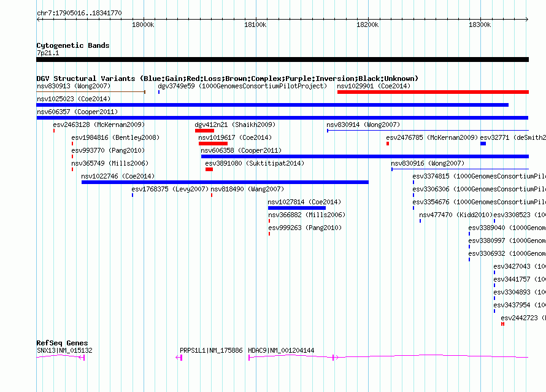Screen dimensions: 546x392
Task: Select the red esv3891080 loss bar
Action: coord(209,169)
